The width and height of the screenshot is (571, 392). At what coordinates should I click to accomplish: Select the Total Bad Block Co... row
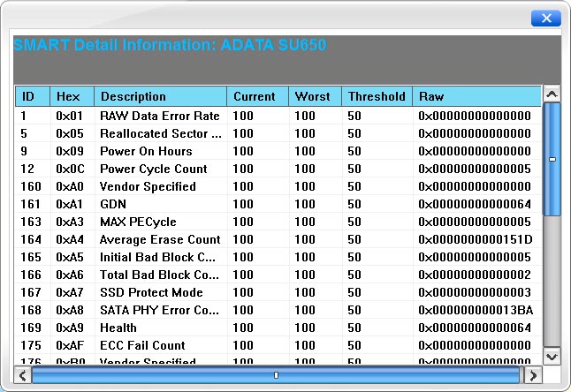click(x=278, y=275)
